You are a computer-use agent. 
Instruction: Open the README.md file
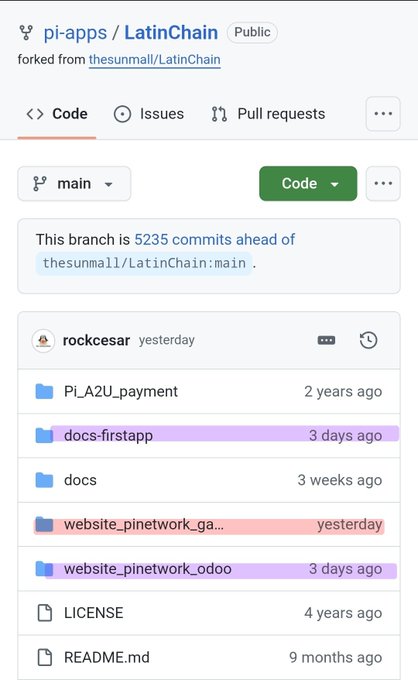point(107,657)
